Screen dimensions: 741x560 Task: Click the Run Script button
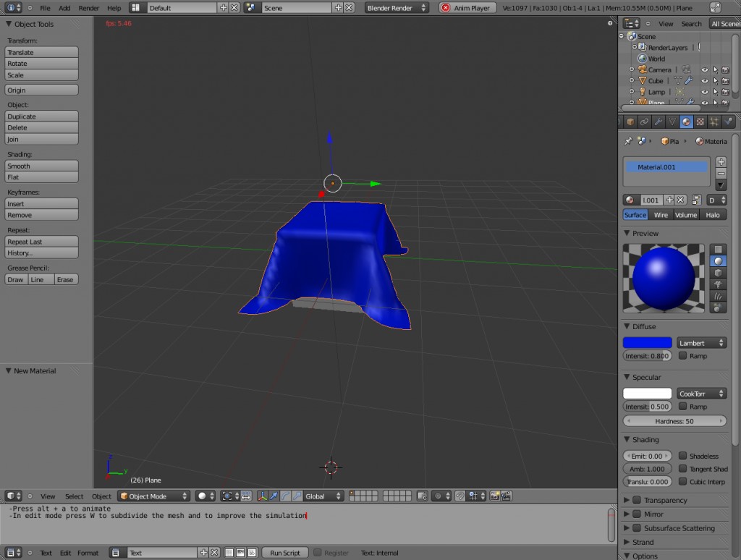click(284, 552)
